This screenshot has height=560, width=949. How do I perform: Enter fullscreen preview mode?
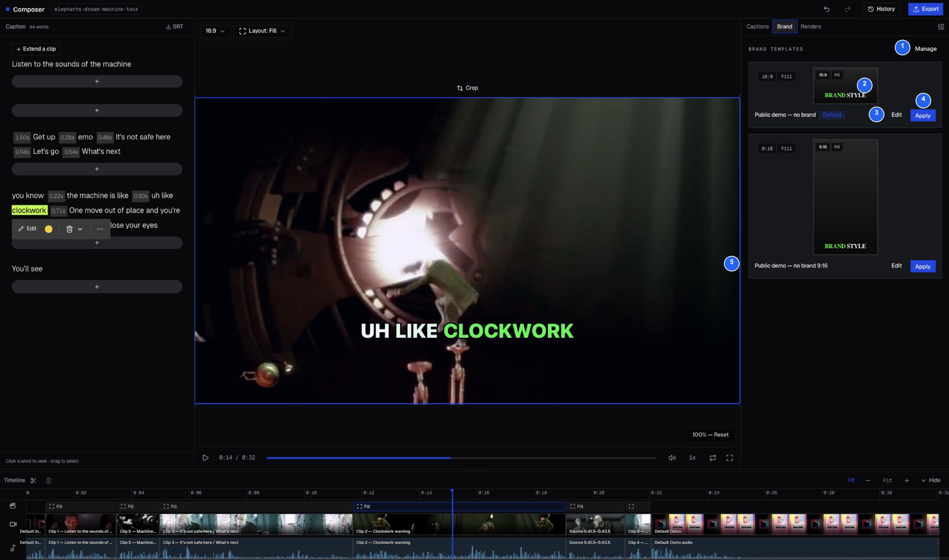tap(729, 458)
